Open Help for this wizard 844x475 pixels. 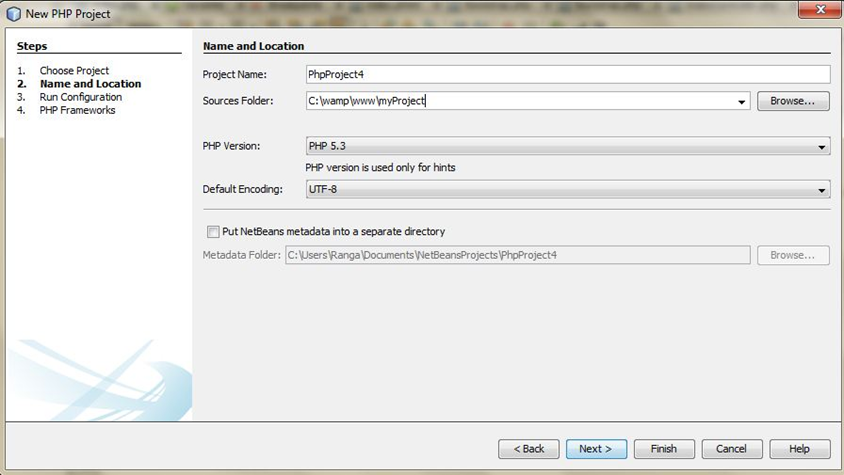[800, 449]
